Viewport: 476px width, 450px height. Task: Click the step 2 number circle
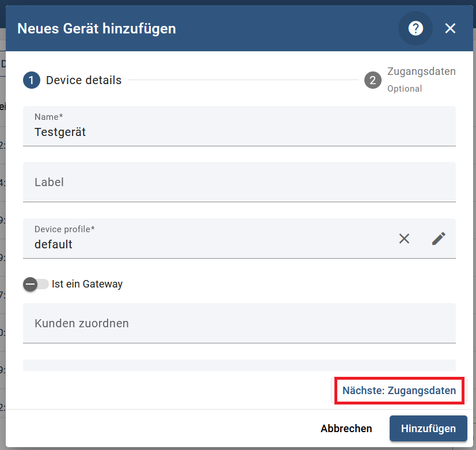[372, 80]
